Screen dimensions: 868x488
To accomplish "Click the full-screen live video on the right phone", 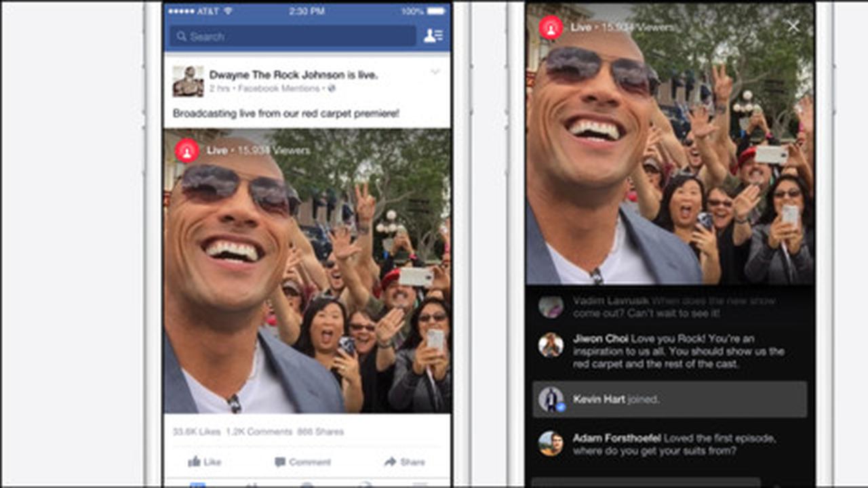I will tap(670, 144).
